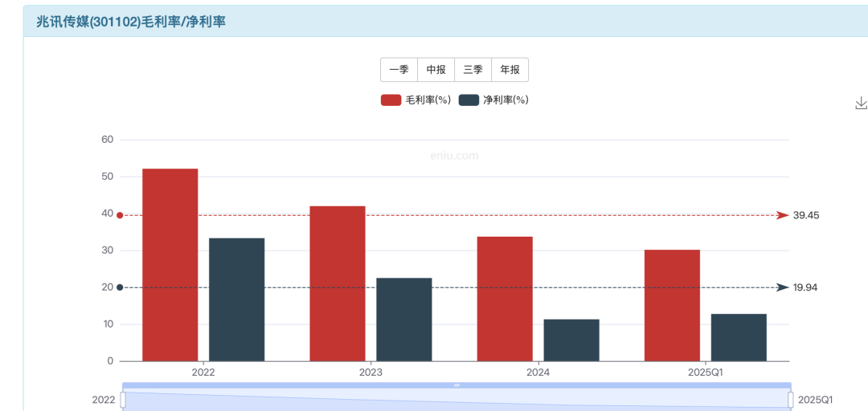
Task: Click the right zoom slider handle at 2025Q1
Action: (791, 400)
